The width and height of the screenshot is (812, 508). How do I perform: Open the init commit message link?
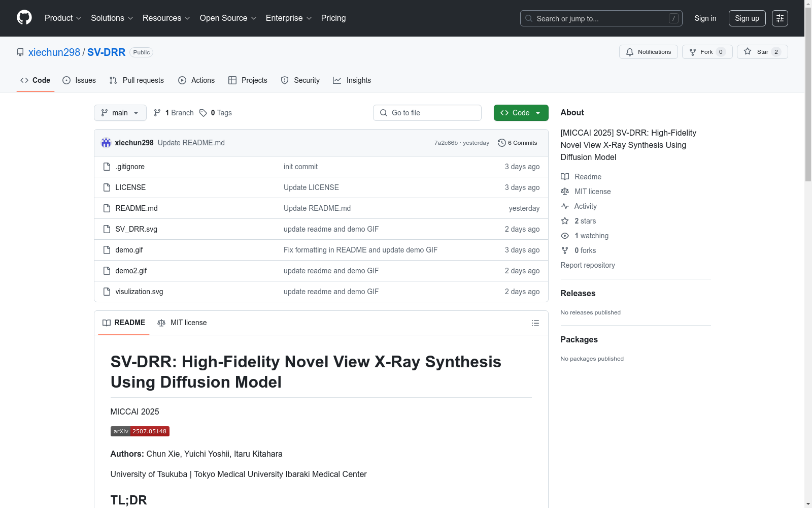tap(300, 167)
